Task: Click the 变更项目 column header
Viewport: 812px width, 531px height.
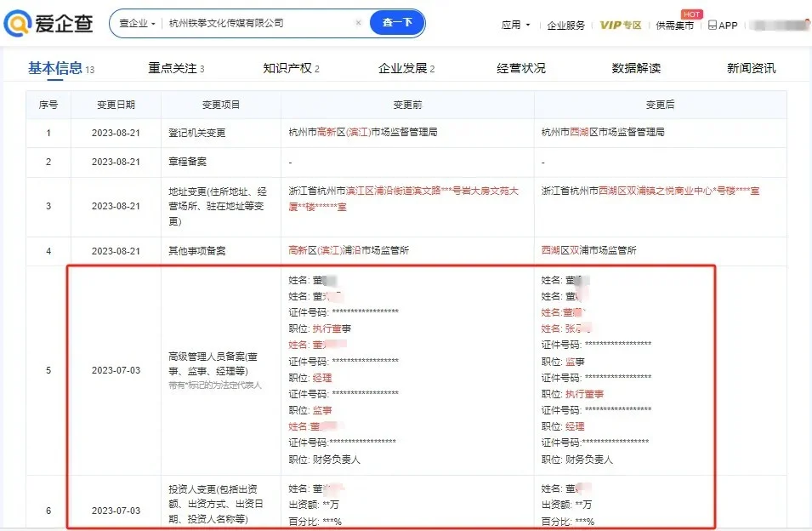Action: pyautogui.click(x=221, y=105)
